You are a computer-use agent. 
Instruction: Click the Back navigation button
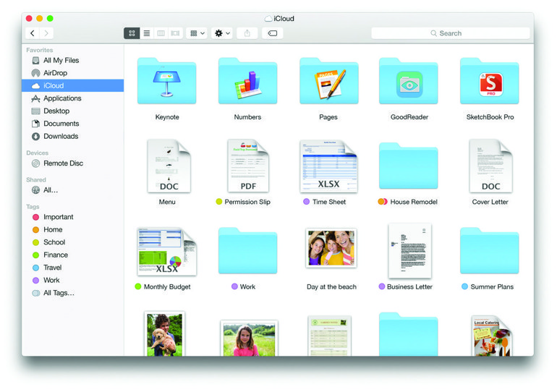pyautogui.click(x=33, y=33)
